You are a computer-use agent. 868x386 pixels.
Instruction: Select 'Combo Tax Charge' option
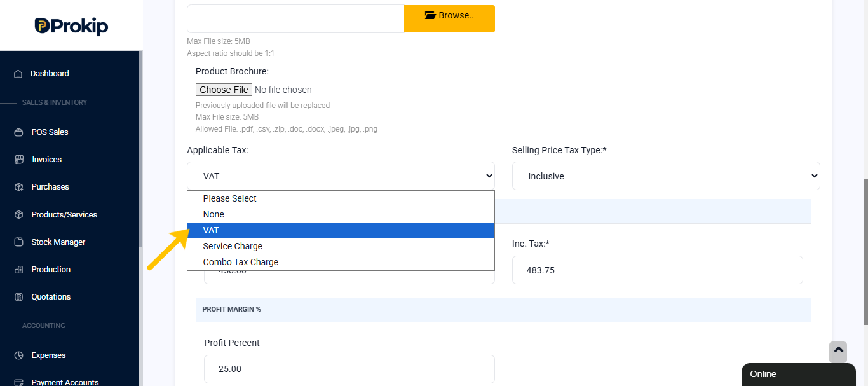pos(341,262)
